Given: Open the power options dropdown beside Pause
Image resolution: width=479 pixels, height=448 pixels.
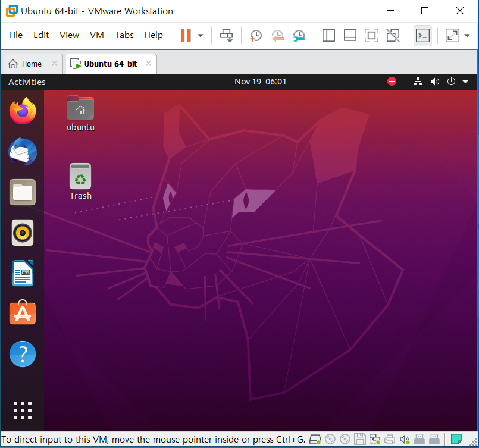Looking at the screenshot, I should pos(201,36).
